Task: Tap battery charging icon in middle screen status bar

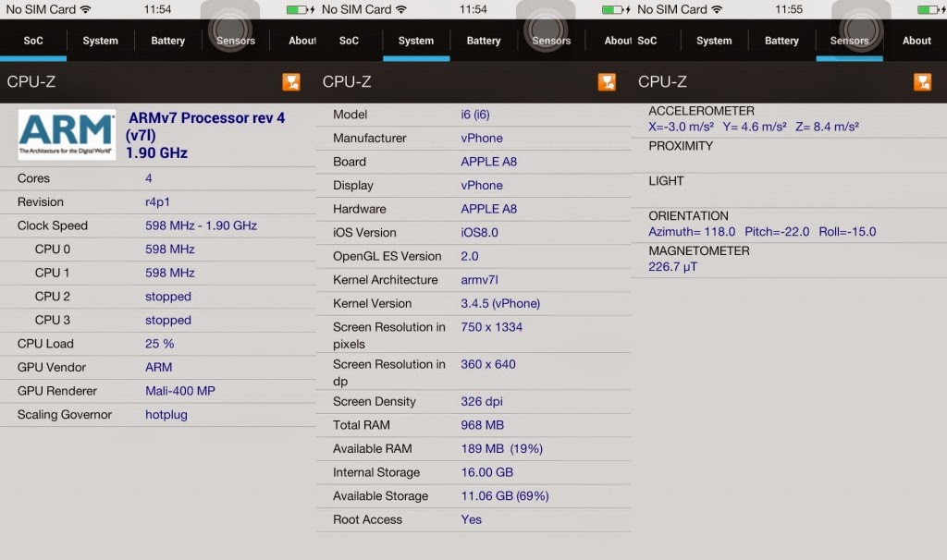Action: click(616, 9)
